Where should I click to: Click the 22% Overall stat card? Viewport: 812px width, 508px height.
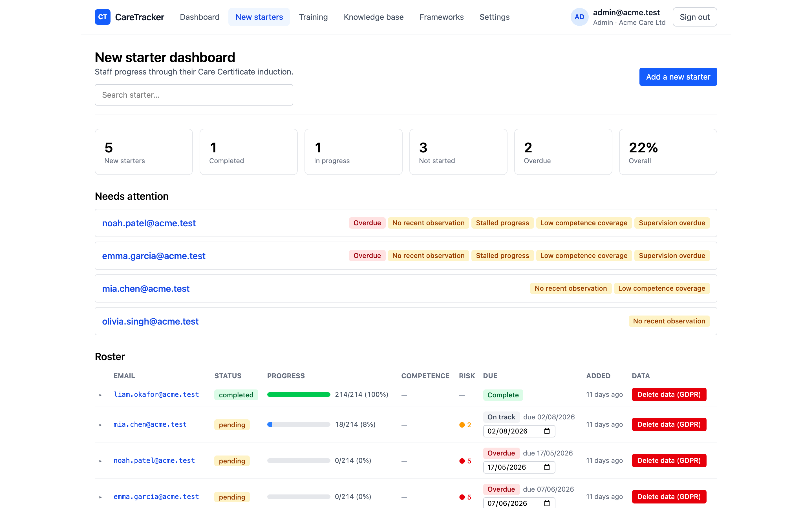pos(668,152)
